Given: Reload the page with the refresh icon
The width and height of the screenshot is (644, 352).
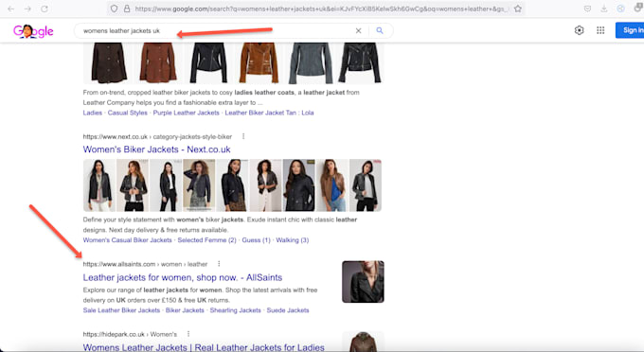Looking at the screenshot, I should click(x=45, y=9).
